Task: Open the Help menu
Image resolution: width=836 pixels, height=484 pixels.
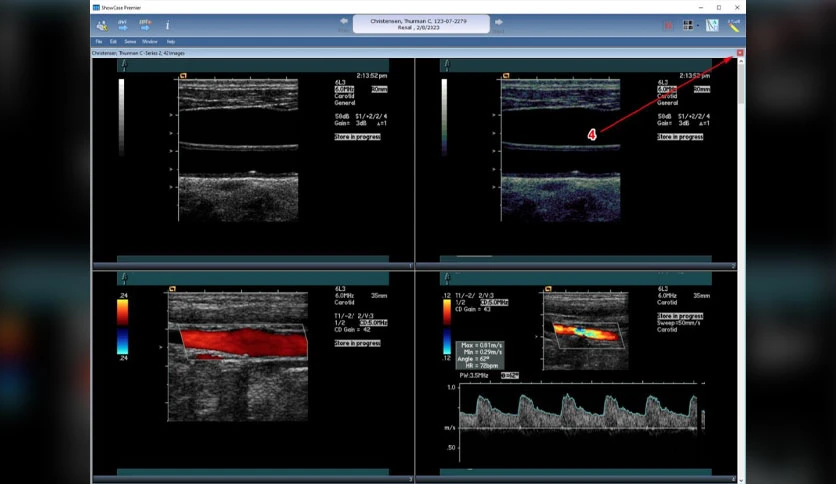Action: point(171,42)
